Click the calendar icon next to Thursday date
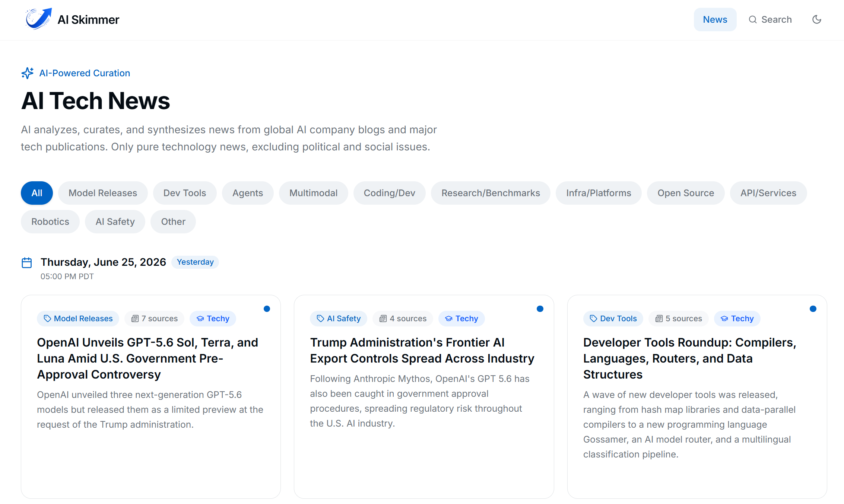 click(x=27, y=262)
